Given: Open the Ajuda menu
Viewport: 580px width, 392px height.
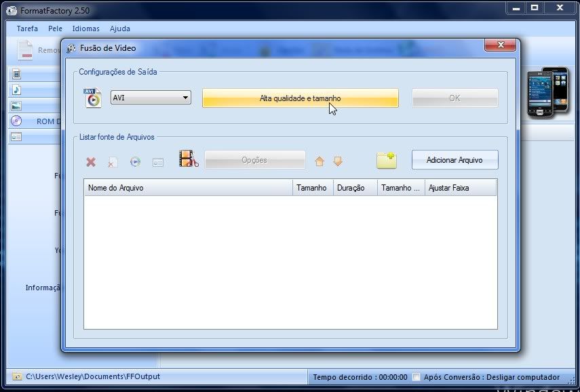Looking at the screenshot, I should 120,28.
